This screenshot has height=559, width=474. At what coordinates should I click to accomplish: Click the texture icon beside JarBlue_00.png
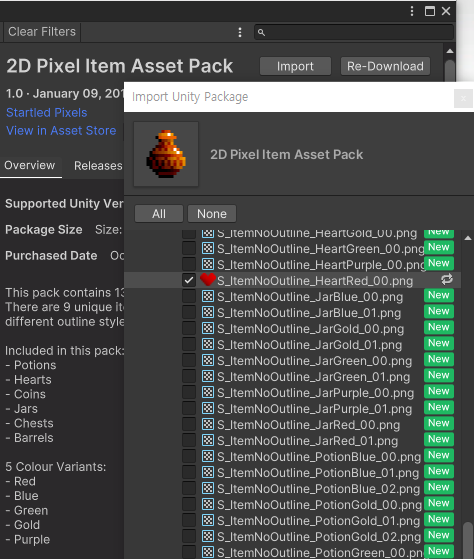208,296
